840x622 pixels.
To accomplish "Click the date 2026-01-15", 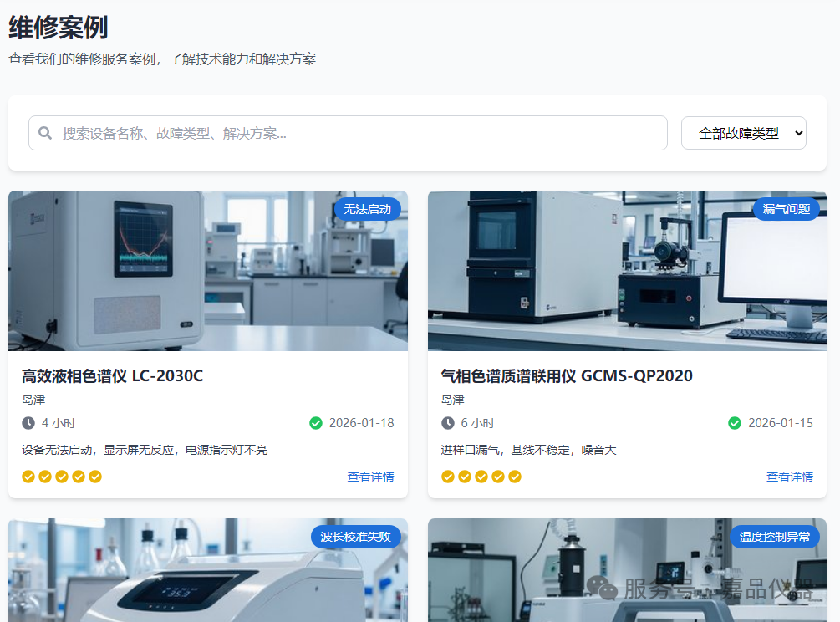I will [x=781, y=423].
